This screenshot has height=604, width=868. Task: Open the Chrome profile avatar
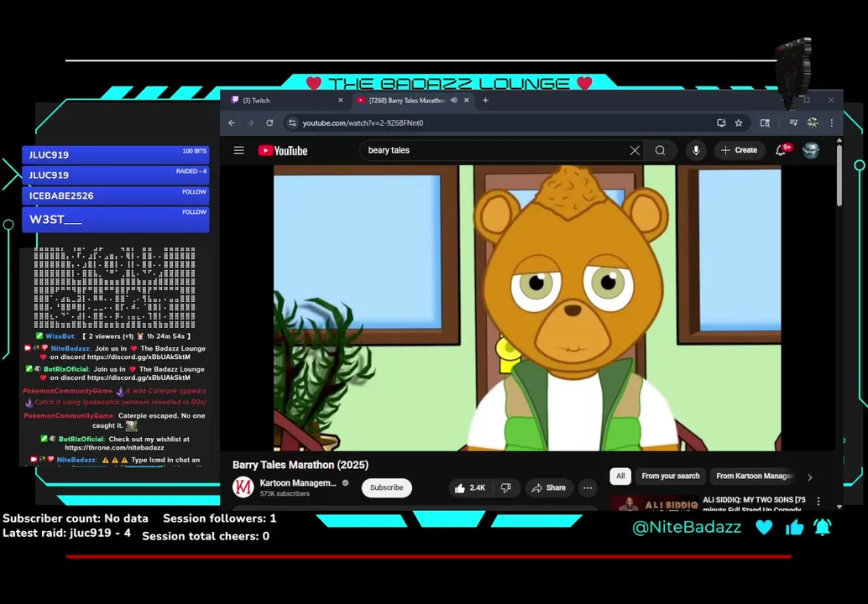813,122
